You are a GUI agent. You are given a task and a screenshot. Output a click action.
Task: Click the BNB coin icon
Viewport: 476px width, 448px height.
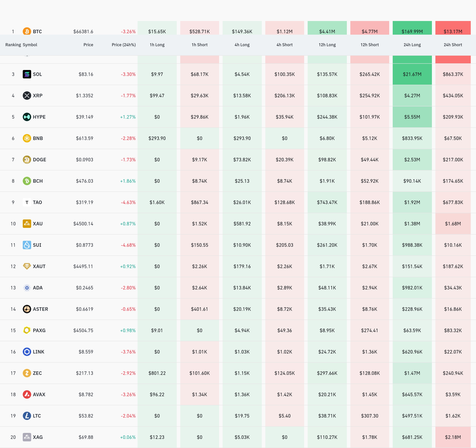(x=27, y=138)
